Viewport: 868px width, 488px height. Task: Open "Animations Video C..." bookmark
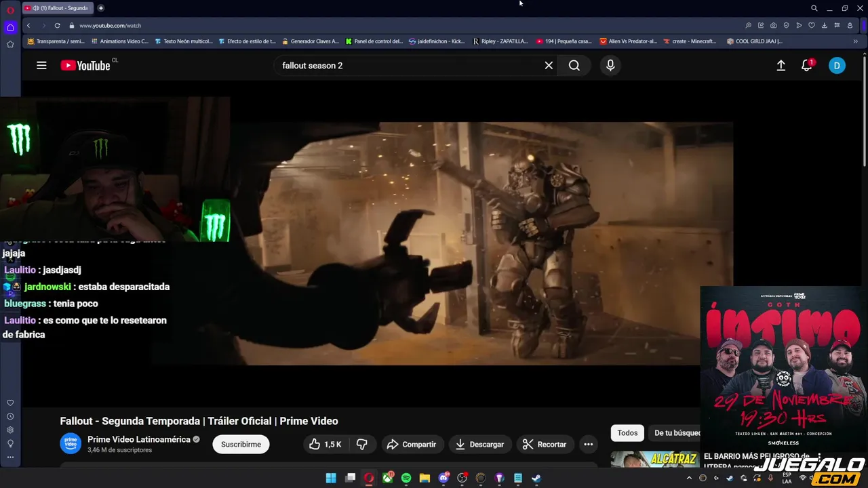(119, 41)
